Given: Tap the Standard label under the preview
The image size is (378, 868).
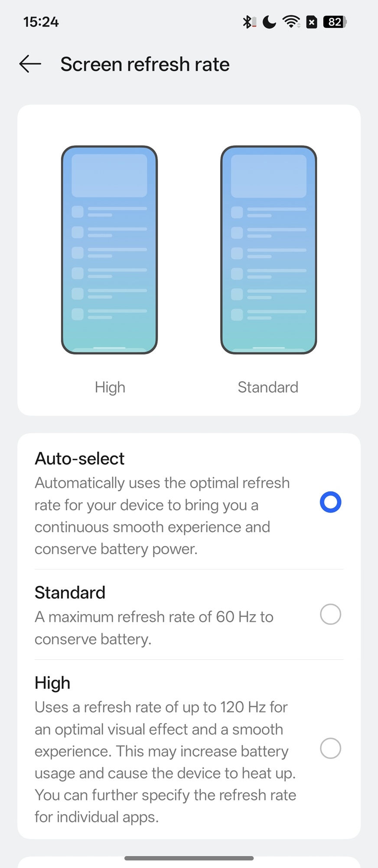Looking at the screenshot, I should [268, 387].
